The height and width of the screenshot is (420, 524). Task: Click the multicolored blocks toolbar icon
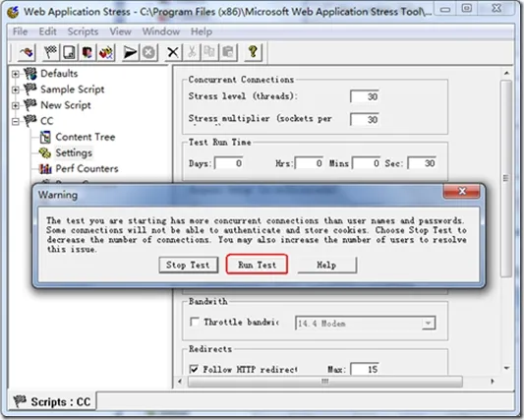[105, 52]
